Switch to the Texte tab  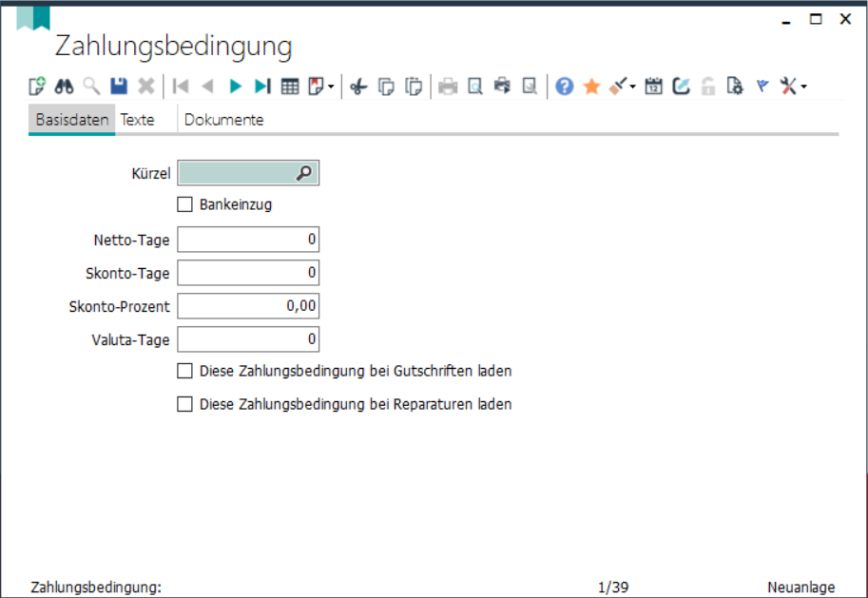tap(137, 120)
